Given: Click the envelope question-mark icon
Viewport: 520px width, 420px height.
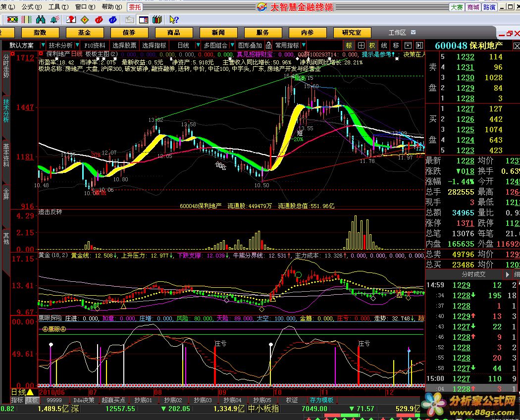Looking at the screenshot, I should coord(71,20).
